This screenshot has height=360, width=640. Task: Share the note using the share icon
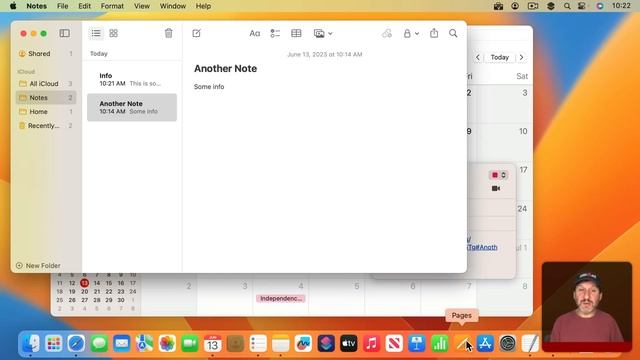434,33
